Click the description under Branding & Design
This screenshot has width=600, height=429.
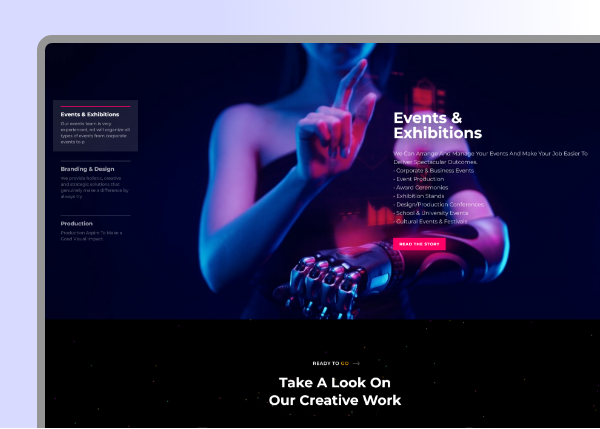coord(93,184)
